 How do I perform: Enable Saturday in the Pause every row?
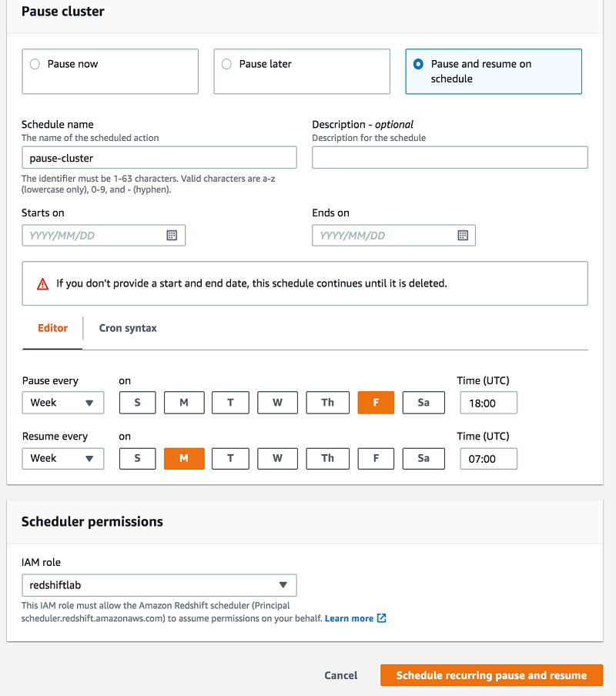pos(423,403)
